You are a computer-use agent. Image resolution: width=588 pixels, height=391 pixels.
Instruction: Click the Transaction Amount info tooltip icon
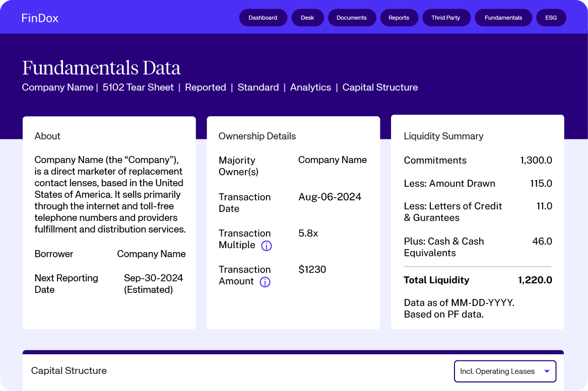pyautogui.click(x=265, y=282)
